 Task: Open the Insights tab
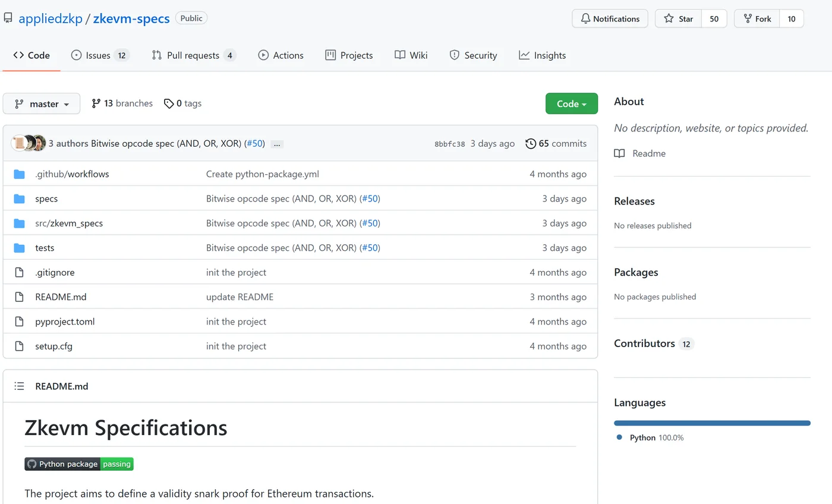pos(542,55)
